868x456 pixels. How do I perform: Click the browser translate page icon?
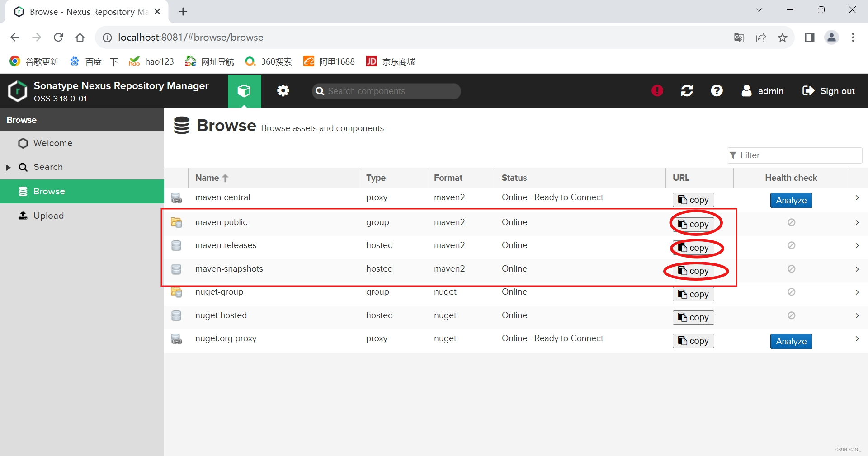tap(739, 38)
